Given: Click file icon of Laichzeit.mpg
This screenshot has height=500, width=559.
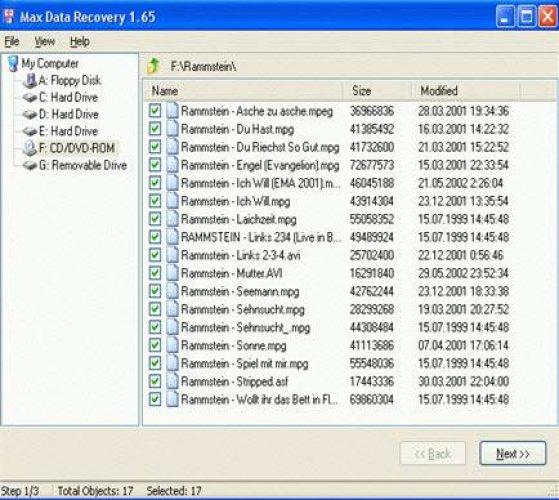Looking at the screenshot, I should tap(172, 219).
